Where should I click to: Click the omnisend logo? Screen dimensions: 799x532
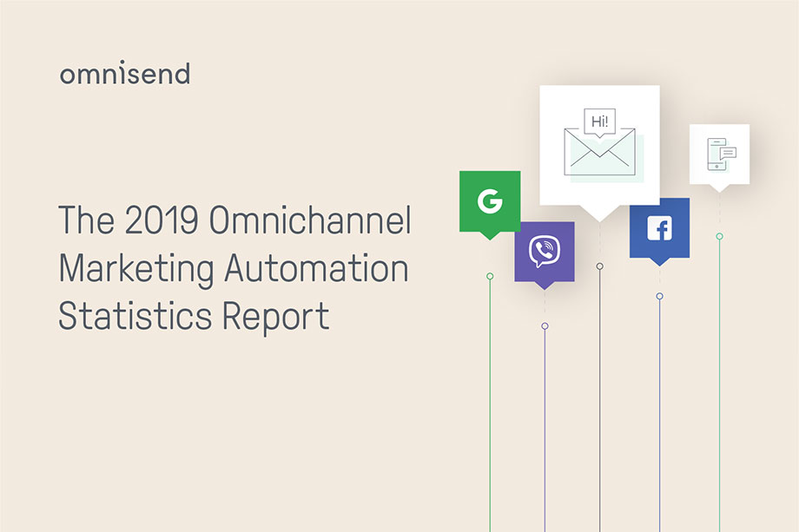125,72
